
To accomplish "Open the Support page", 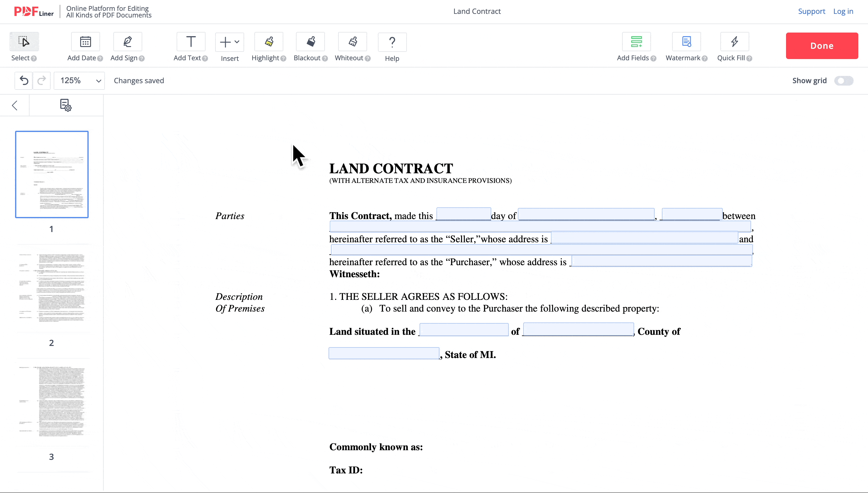I will [x=812, y=11].
